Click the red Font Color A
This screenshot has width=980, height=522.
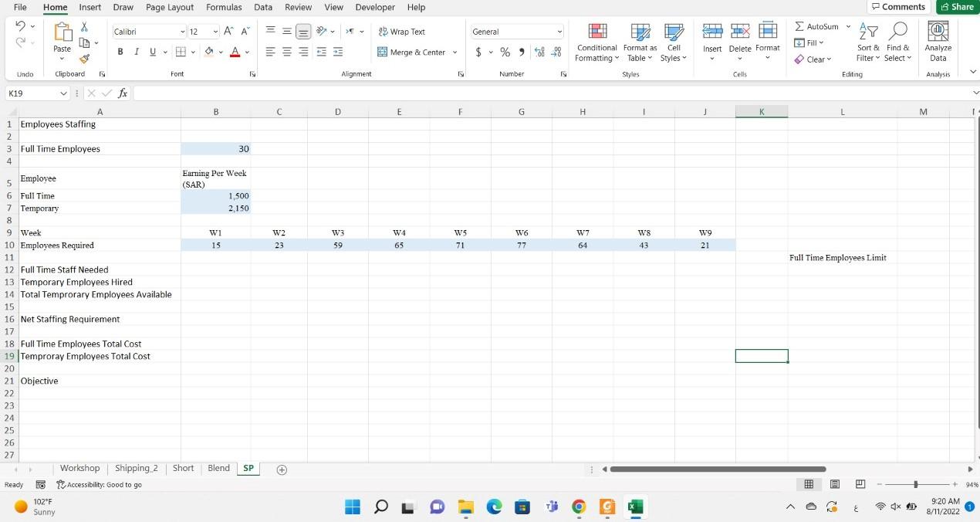click(235, 53)
